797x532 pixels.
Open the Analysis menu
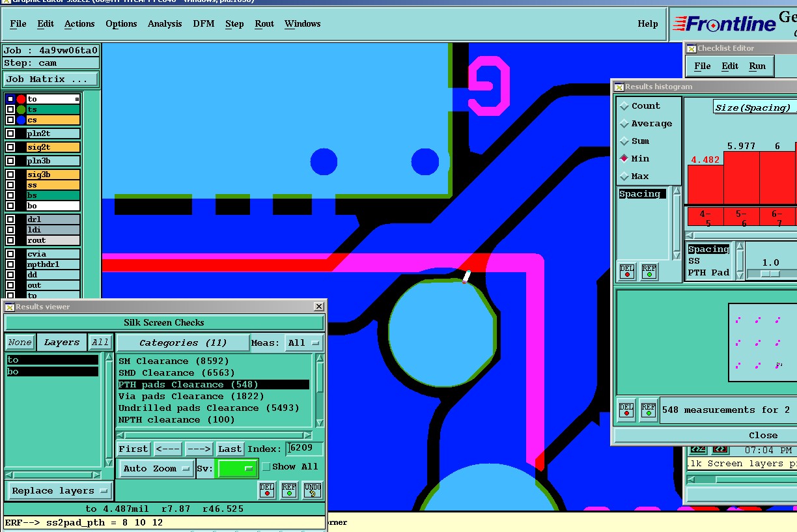[165, 23]
